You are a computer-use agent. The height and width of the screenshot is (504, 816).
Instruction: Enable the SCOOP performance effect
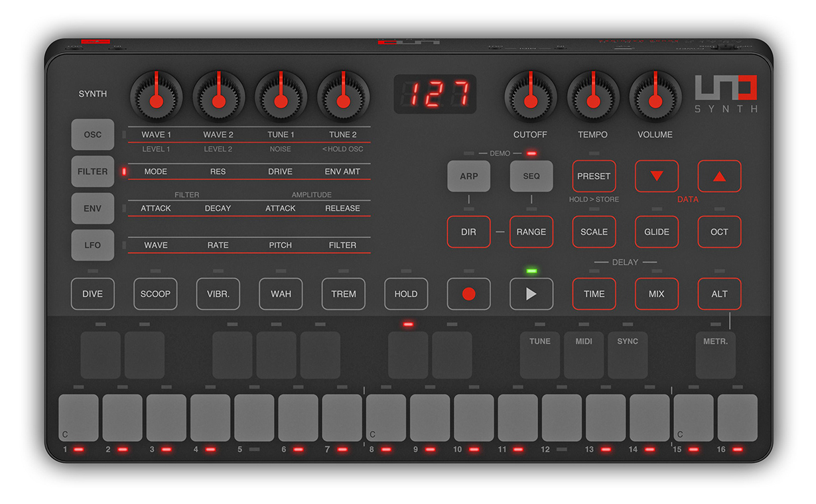(155, 294)
